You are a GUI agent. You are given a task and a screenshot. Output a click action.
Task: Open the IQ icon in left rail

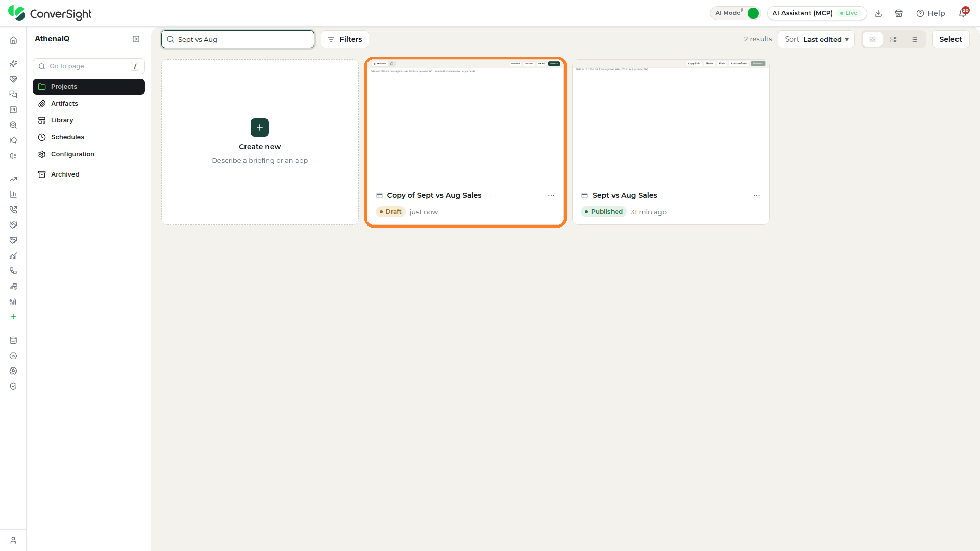[13, 140]
